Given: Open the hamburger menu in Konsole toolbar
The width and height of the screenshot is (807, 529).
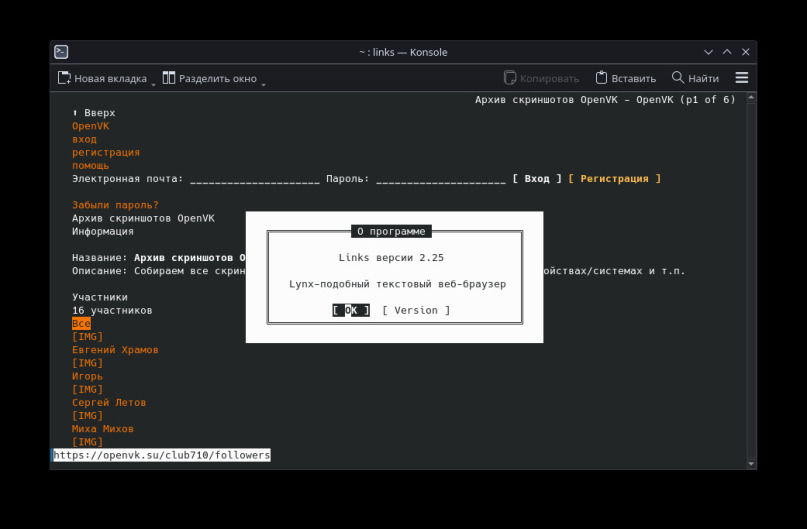Looking at the screenshot, I should pyautogui.click(x=741, y=78).
